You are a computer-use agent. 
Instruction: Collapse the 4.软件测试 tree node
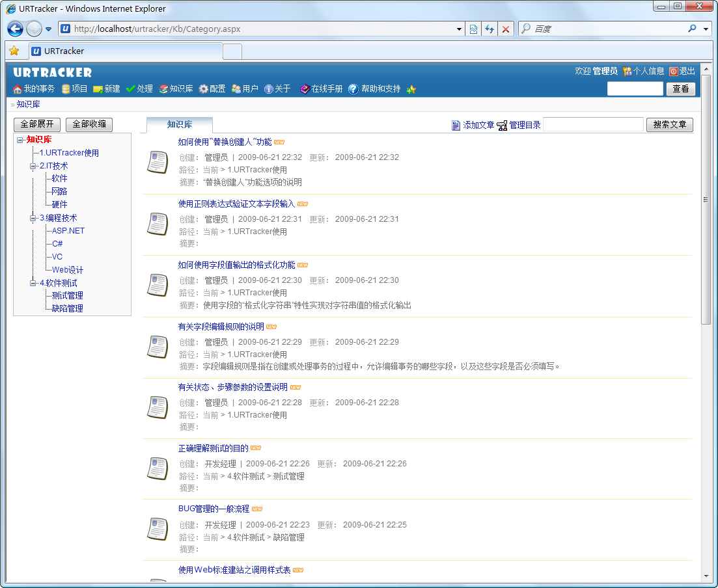coord(33,283)
